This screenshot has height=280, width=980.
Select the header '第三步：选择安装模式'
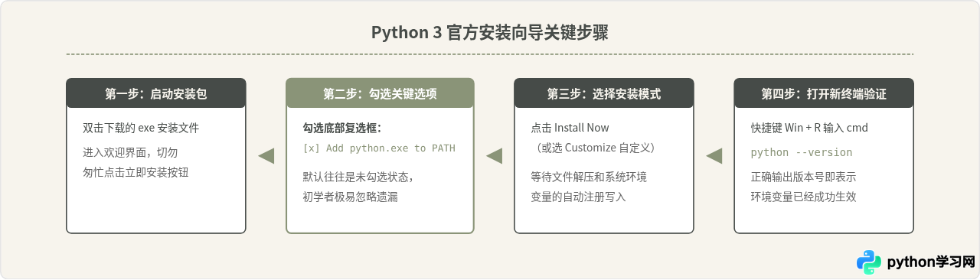(x=604, y=93)
